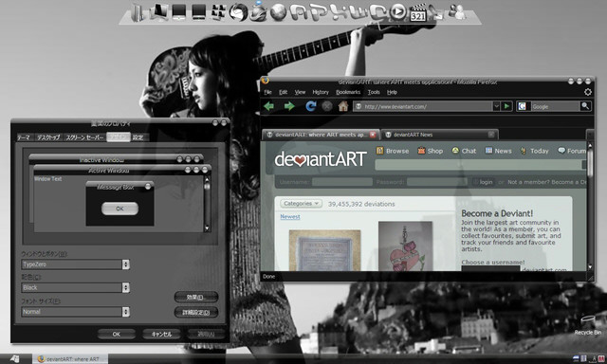
Task: Click the green Forward arrow in Firefox
Action: [289, 106]
